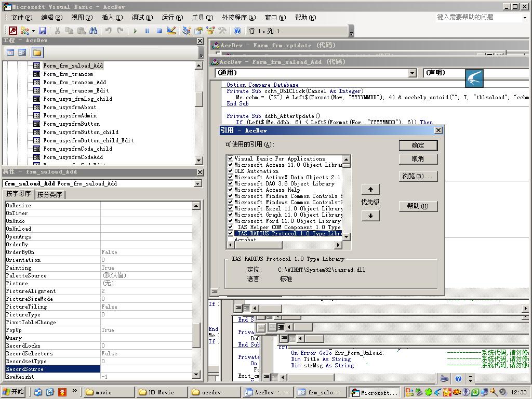Click references list horizontal scrollbar right arrow
The image size is (532, 399).
(x=338, y=245)
